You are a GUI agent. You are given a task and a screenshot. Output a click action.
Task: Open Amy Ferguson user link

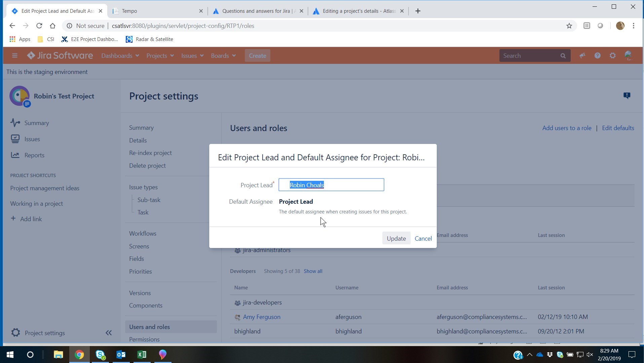pyautogui.click(x=262, y=317)
